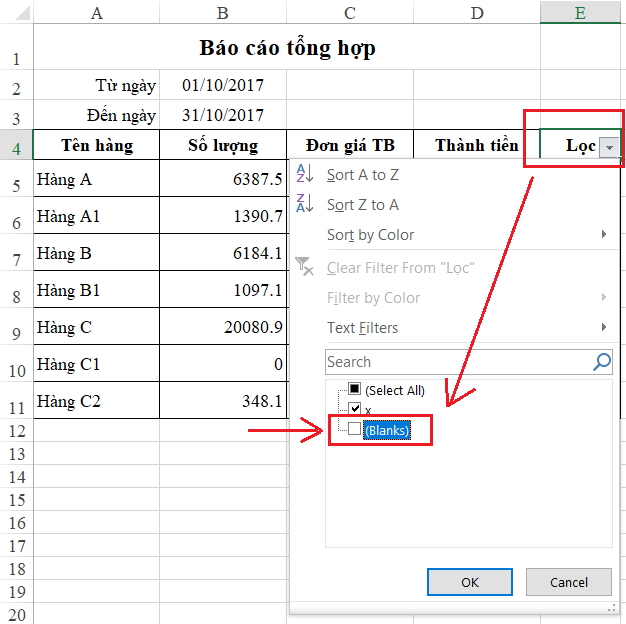
Task: Uncheck the x value checkbox
Action: pos(354,409)
